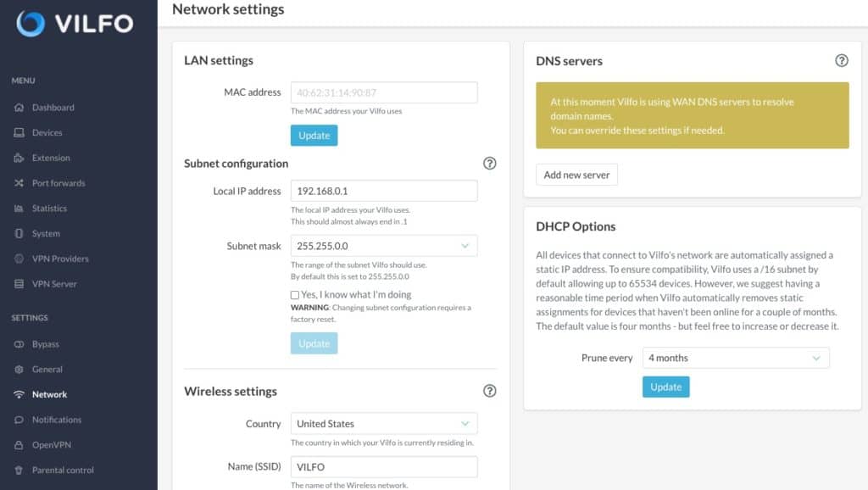Open Dashboard menu item
The height and width of the screenshot is (490, 868).
click(53, 108)
